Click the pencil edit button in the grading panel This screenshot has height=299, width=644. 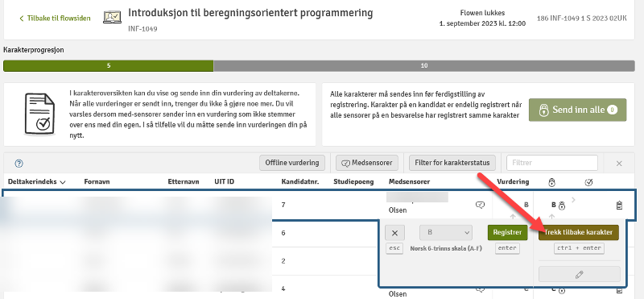point(579,274)
